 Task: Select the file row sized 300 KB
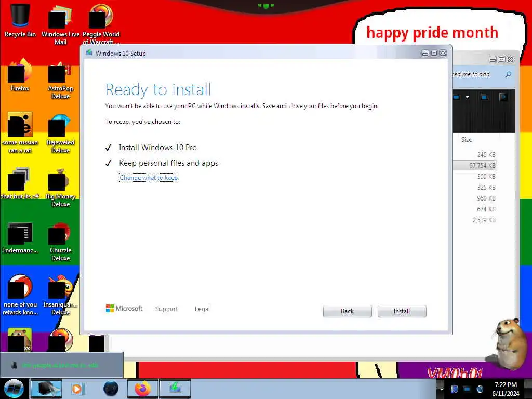(475, 177)
